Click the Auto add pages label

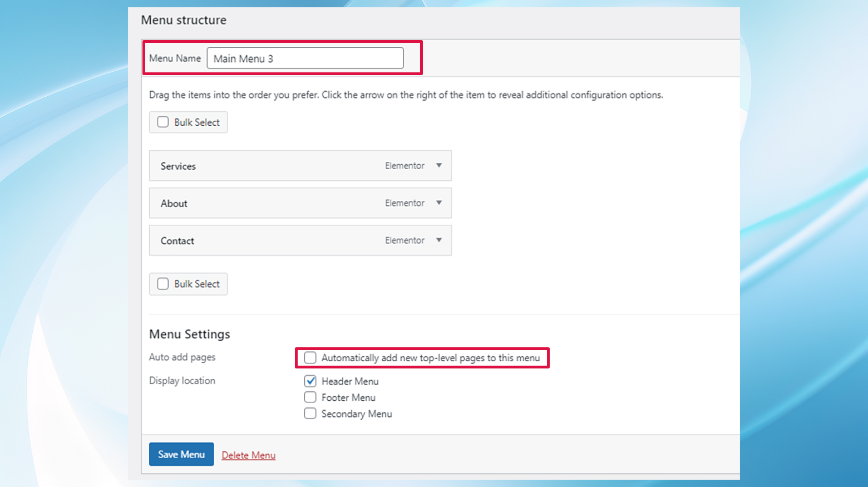coord(182,357)
